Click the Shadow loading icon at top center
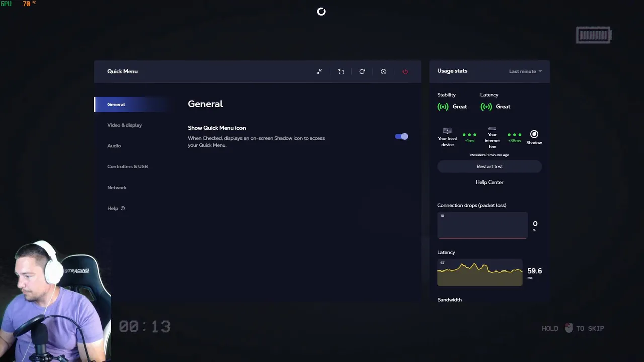The width and height of the screenshot is (644, 362). tap(321, 12)
